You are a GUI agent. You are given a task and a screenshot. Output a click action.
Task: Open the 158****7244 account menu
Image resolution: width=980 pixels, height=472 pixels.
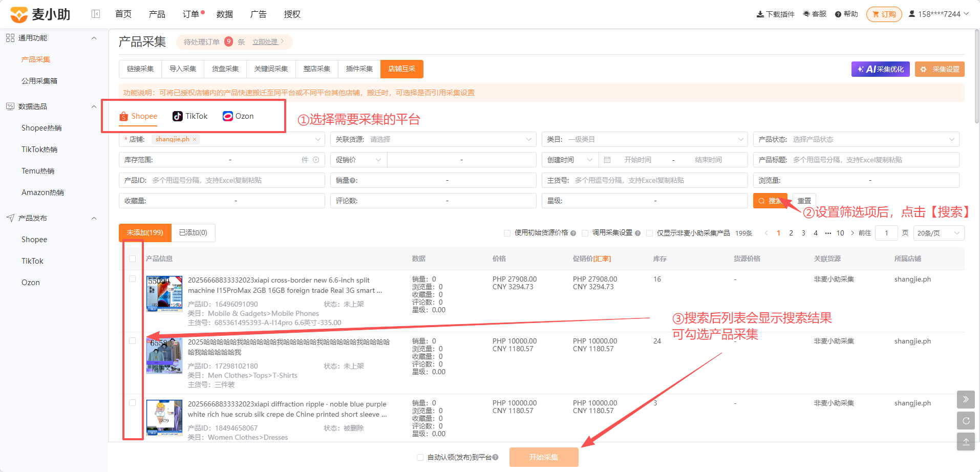[x=939, y=14]
